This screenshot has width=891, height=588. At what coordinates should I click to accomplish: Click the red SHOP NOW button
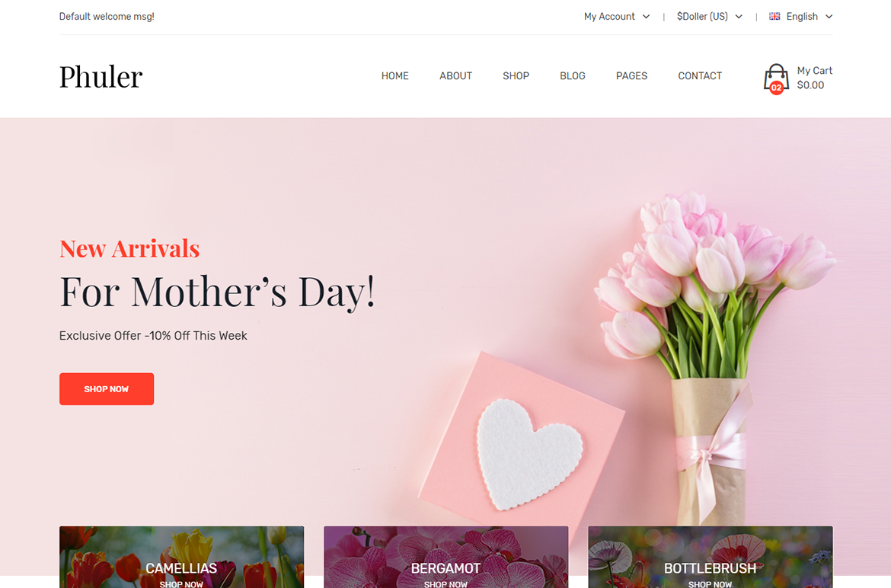(x=107, y=389)
